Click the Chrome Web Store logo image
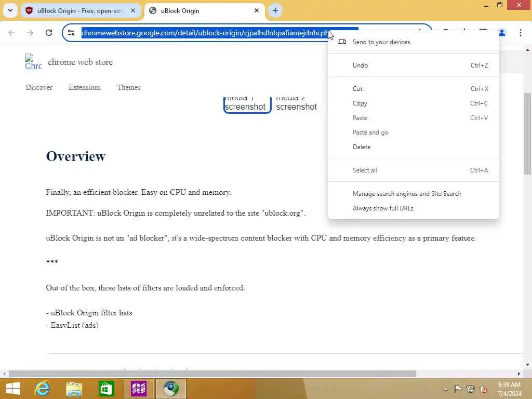This screenshot has height=399, width=532. point(33,62)
